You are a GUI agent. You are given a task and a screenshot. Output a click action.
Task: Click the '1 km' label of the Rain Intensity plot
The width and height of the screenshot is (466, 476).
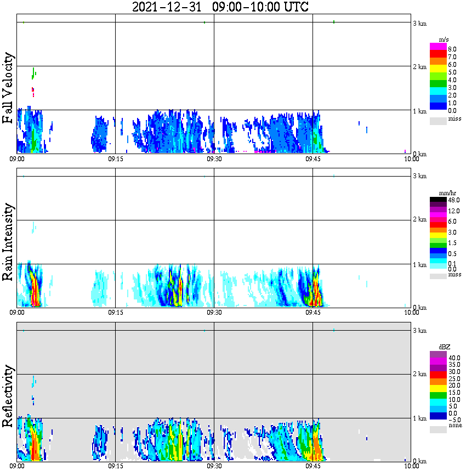(419, 265)
